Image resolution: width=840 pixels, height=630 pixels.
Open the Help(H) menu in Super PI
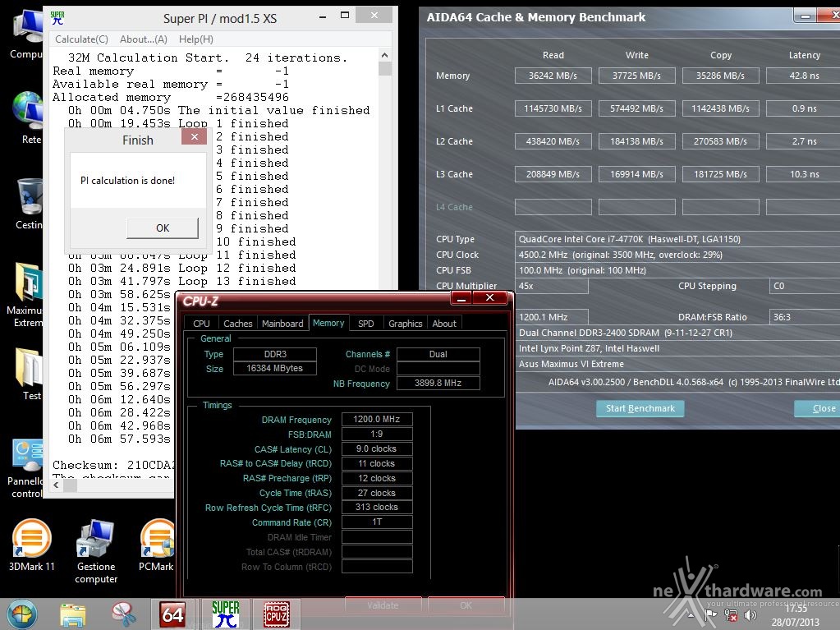coord(196,39)
